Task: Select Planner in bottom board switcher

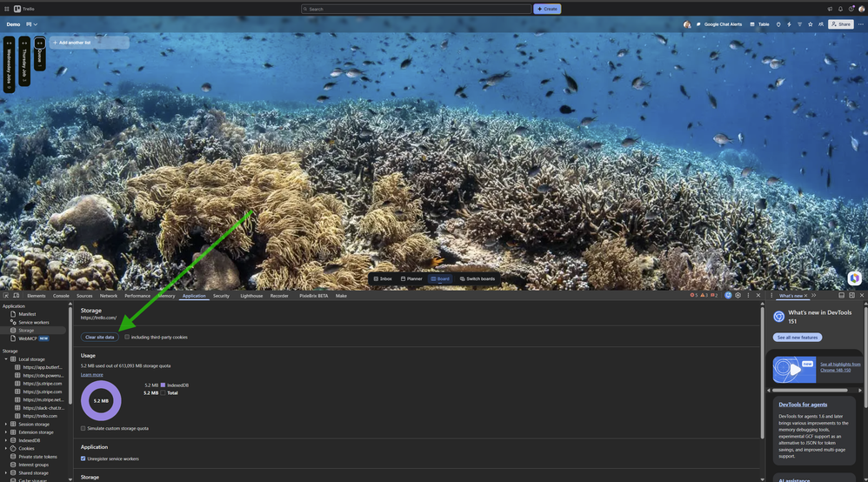Action: pyautogui.click(x=411, y=278)
